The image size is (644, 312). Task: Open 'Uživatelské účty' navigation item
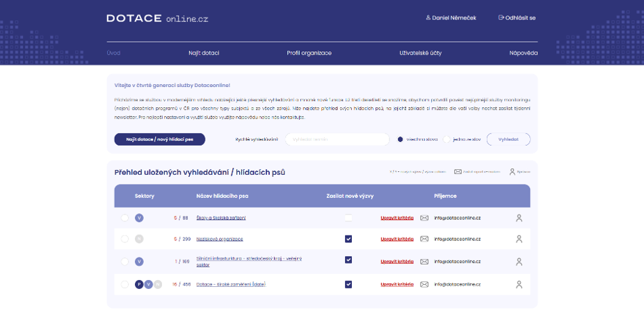tap(420, 53)
